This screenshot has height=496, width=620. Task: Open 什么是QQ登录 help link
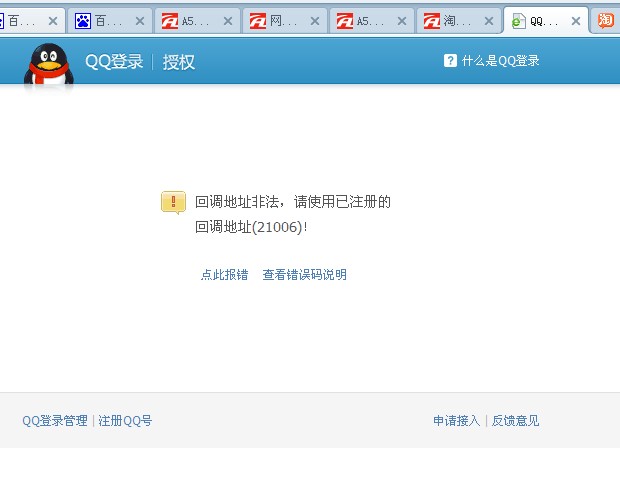(x=500, y=61)
